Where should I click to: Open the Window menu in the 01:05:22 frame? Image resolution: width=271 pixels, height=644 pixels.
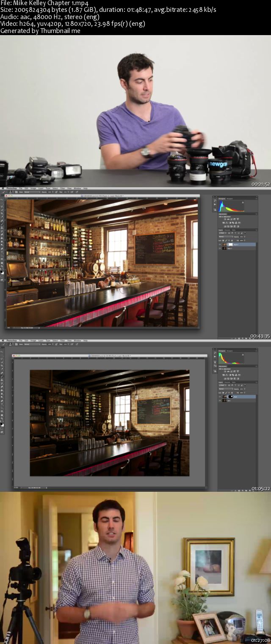point(77,340)
